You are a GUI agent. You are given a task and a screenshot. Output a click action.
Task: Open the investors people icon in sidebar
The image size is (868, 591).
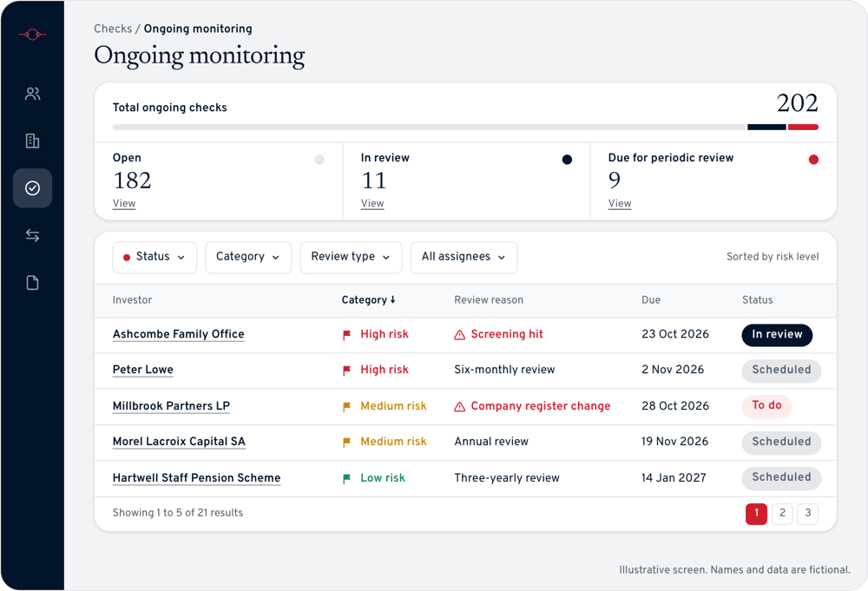(32, 94)
